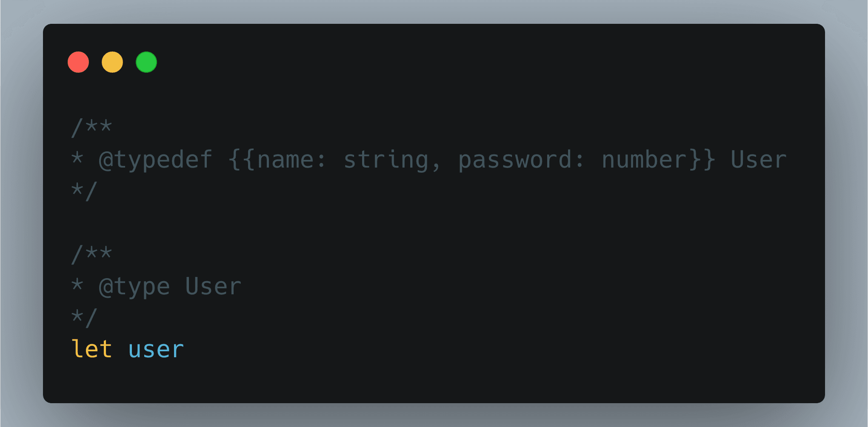Click the @typedef tag
This screenshot has width=868, height=427.
[155, 160]
